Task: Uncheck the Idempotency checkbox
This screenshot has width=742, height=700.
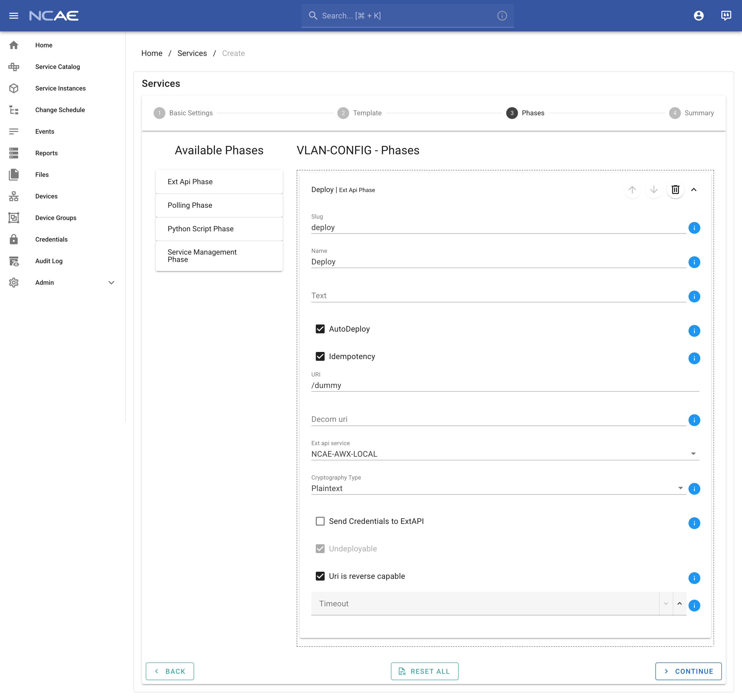Action: [320, 356]
